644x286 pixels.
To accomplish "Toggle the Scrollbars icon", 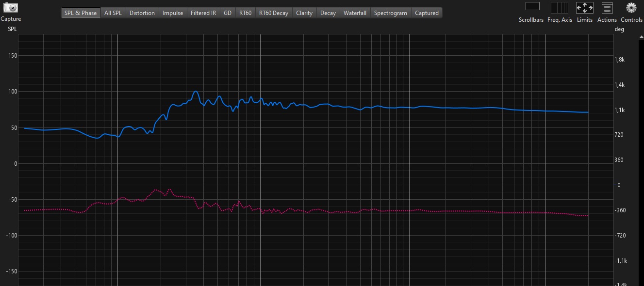I will (532, 7).
